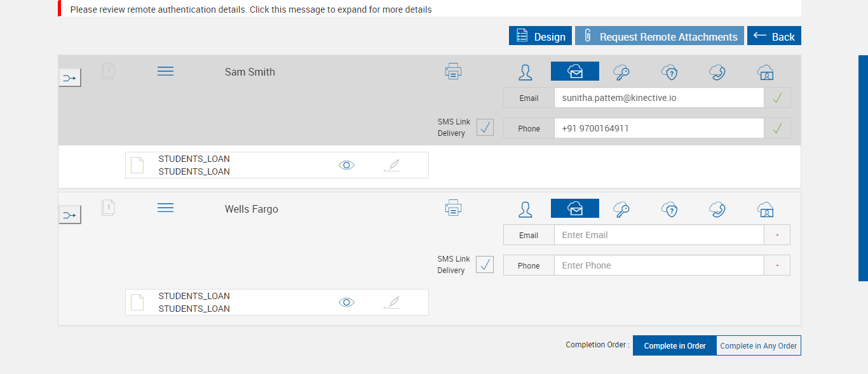Go Back using the Back button
The image size is (868, 374).
[774, 36]
